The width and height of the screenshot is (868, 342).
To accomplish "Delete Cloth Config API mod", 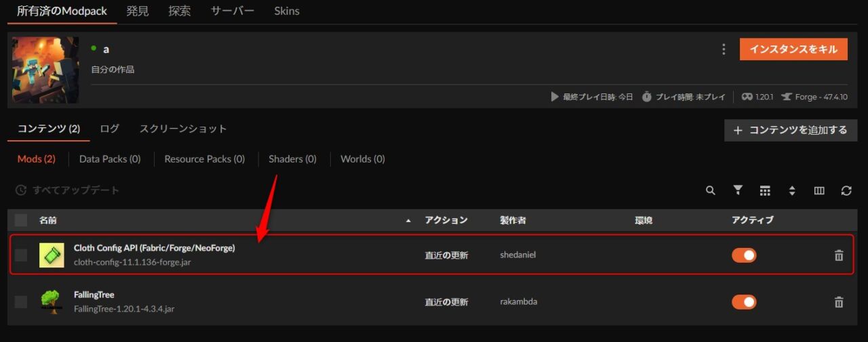I will coord(839,255).
